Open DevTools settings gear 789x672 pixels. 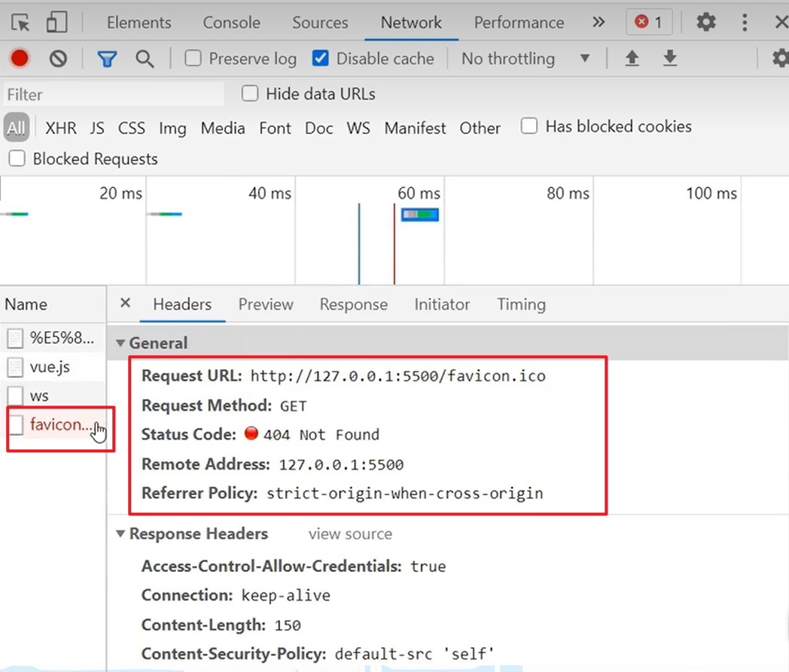[x=705, y=23]
